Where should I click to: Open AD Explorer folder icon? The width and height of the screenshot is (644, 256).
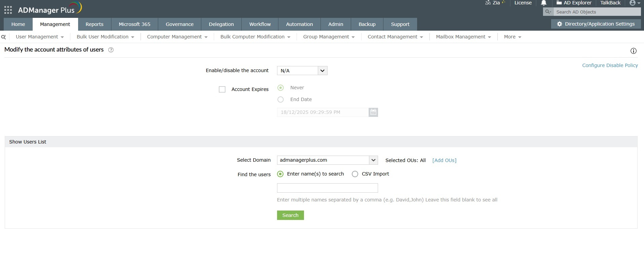(559, 3)
